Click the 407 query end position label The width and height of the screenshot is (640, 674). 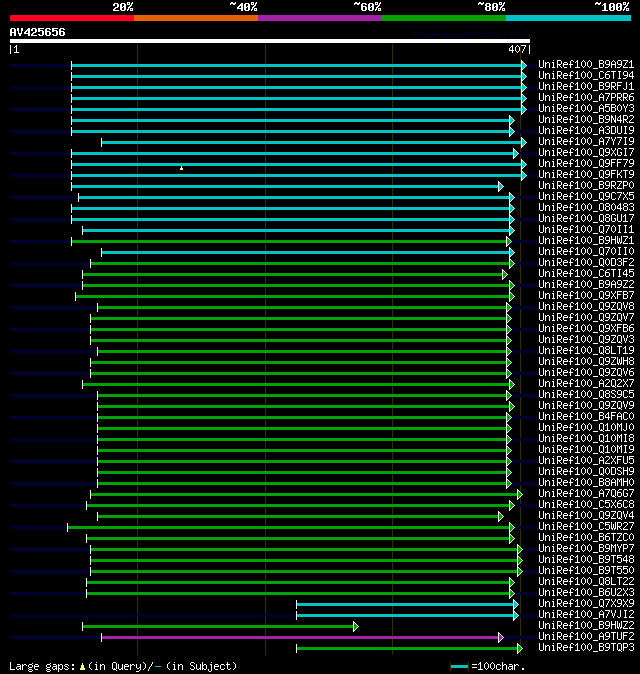tap(517, 49)
